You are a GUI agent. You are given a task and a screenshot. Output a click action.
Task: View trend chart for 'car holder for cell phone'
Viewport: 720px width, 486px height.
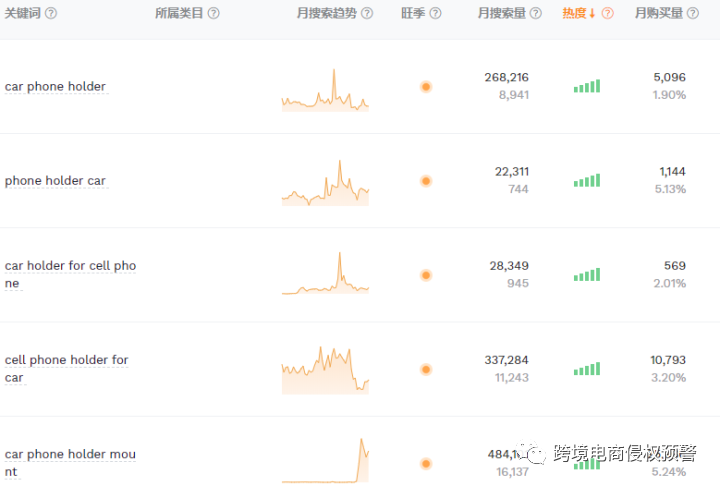click(x=325, y=273)
